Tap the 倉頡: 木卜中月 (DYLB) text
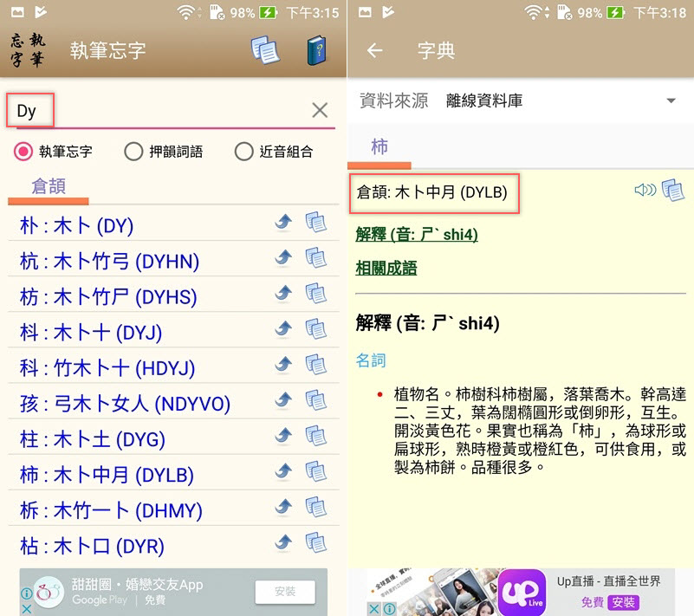Image resolution: width=694 pixels, height=616 pixels. (432, 192)
